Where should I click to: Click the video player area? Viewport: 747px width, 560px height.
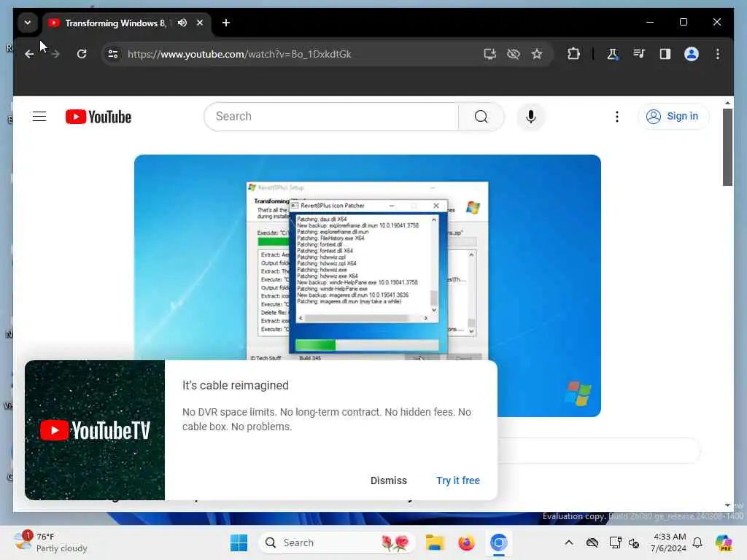click(x=368, y=286)
